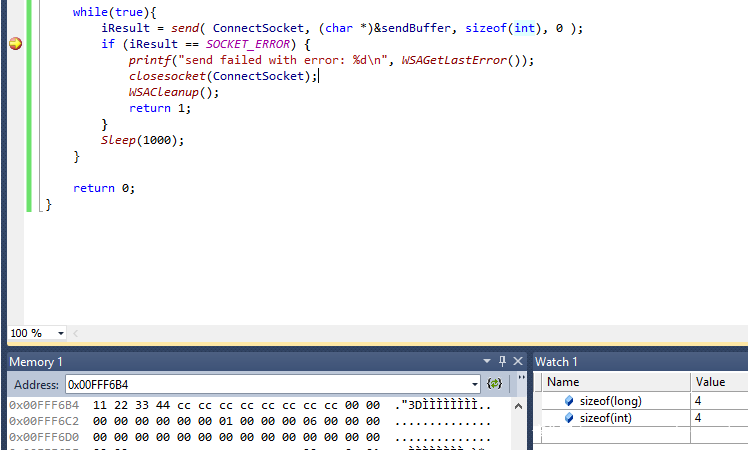Close the Memory 1 panel
The width and height of the screenshot is (748, 450).
click(x=517, y=361)
